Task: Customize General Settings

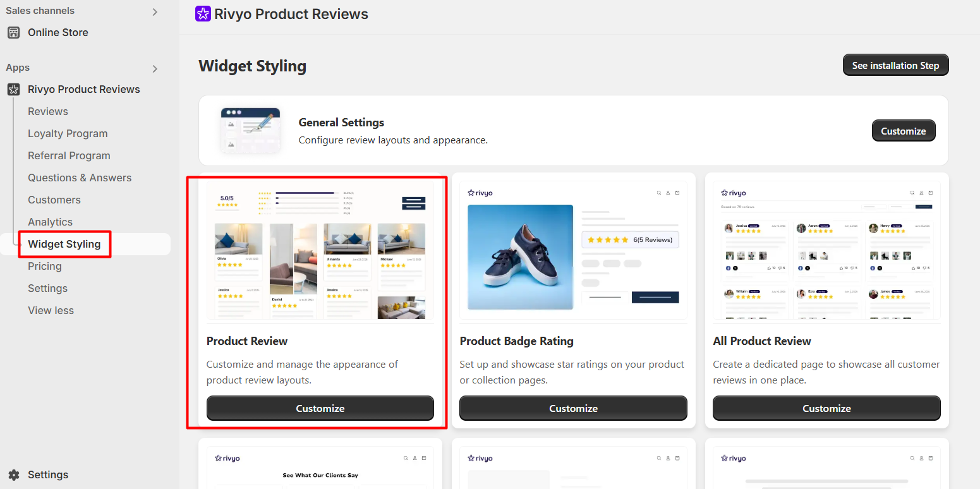Action: point(904,131)
